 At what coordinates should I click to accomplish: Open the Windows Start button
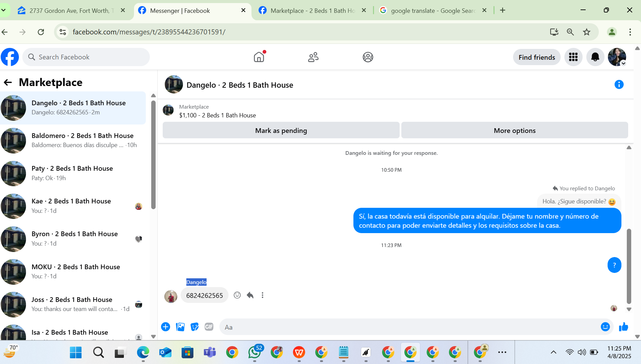click(x=76, y=353)
